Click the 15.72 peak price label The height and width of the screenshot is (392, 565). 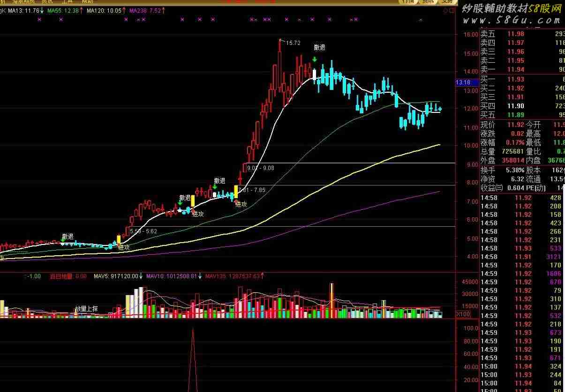click(x=293, y=43)
